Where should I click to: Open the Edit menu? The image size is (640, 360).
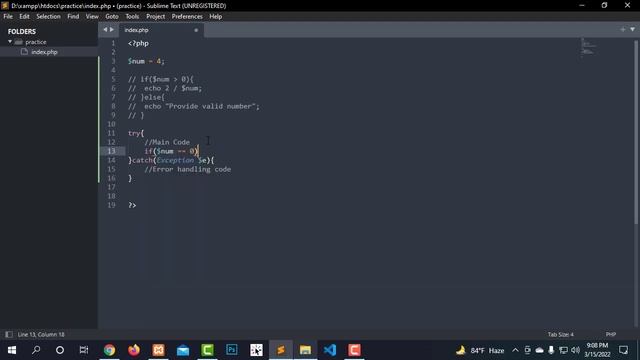coord(24,16)
